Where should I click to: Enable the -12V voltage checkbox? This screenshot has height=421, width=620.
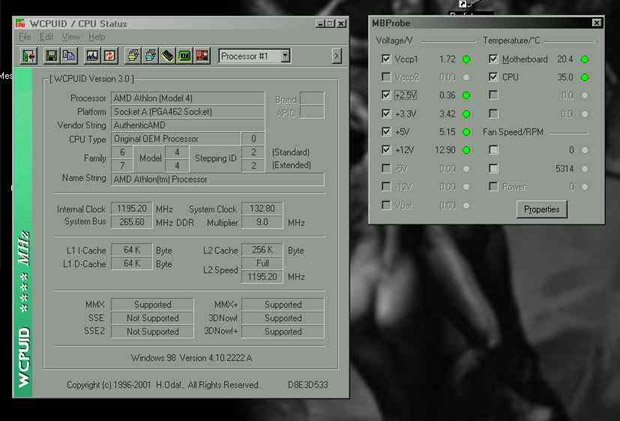tap(386, 186)
